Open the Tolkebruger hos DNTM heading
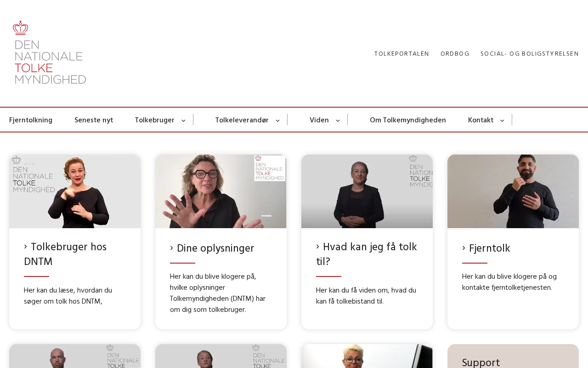This screenshot has width=588, height=368. pos(65,254)
